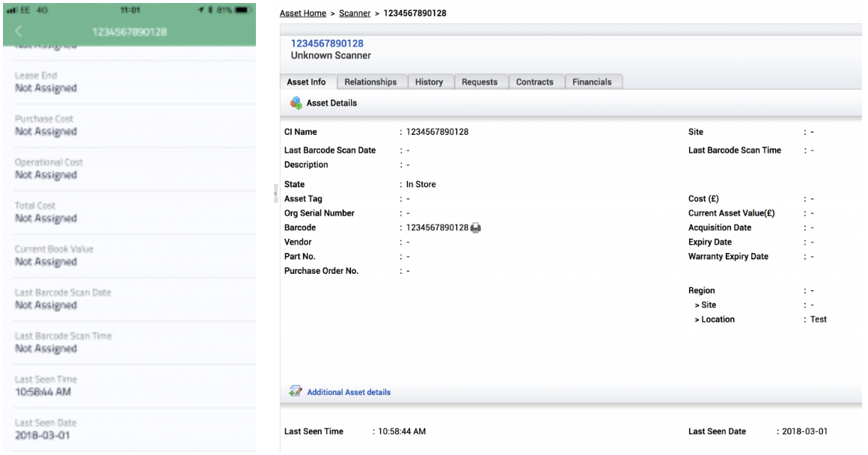868x455 pixels.
Task: Switch to the Relationships tab
Action: (371, 82)
